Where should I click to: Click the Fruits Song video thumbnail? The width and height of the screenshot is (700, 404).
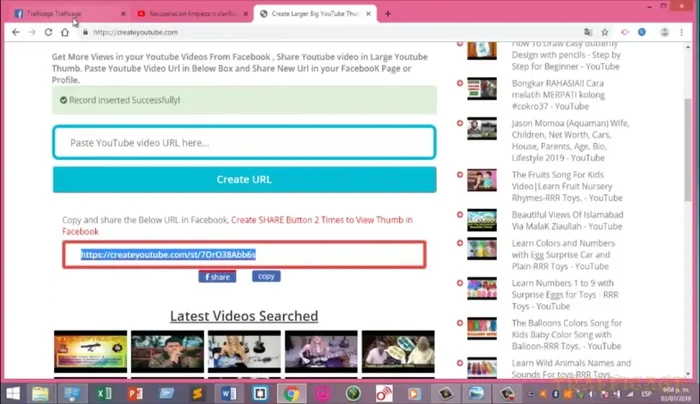pyautogui.click(x=482, y=180)
